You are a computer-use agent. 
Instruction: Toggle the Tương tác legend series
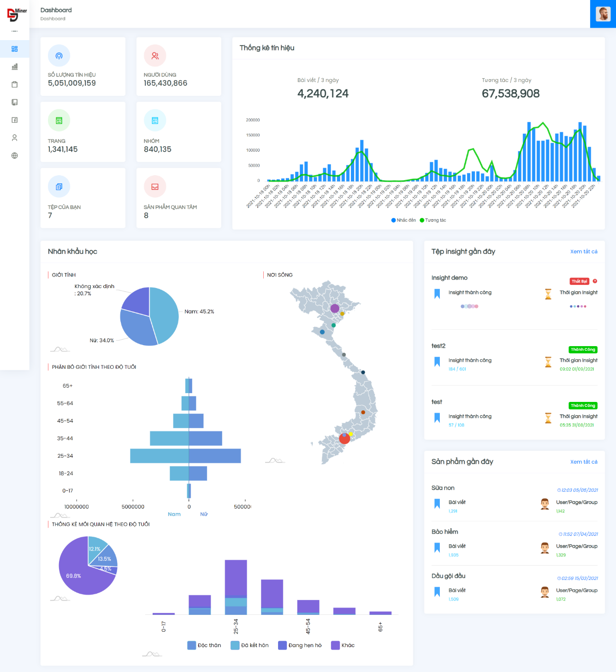point(432,220)
